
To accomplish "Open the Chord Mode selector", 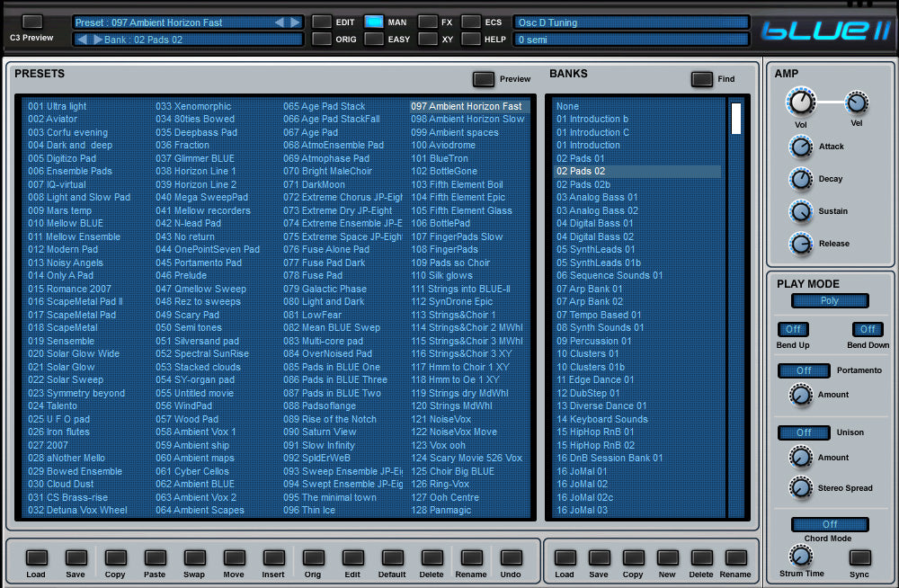I will [830, 524].
